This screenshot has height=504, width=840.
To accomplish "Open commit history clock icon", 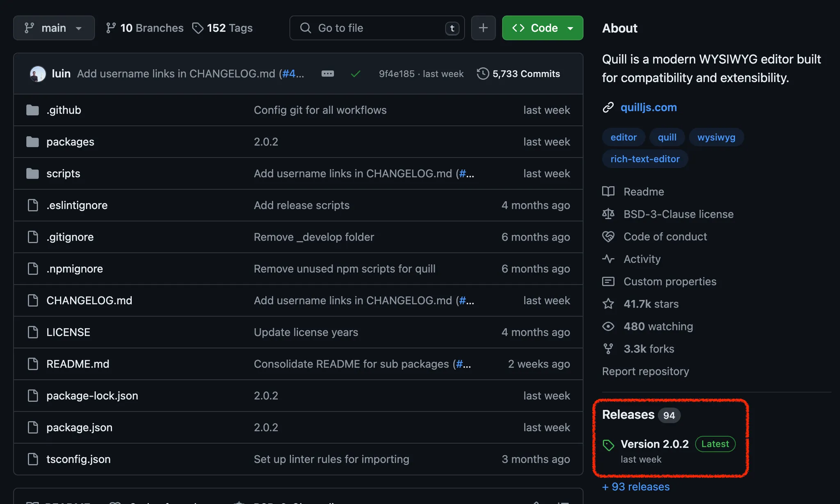I will pos(483,74).
